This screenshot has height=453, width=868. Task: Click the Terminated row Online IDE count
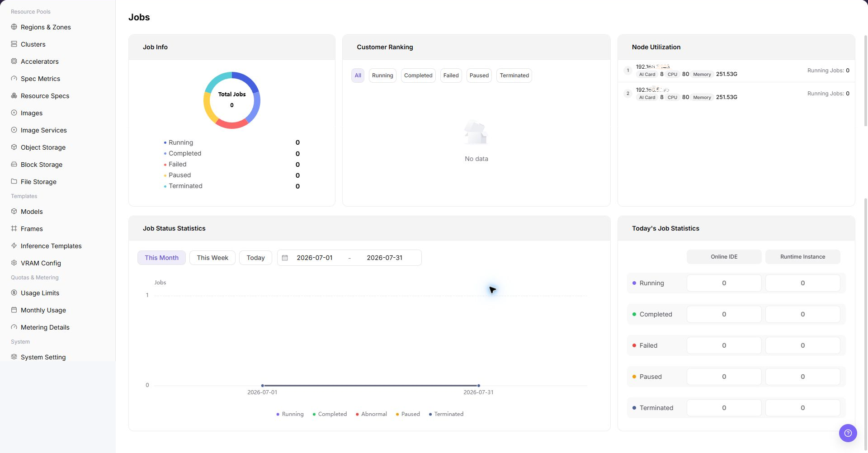pos(724,408)
